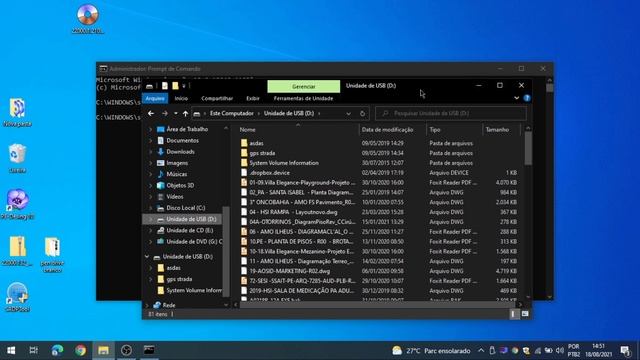640x360 pixels.
Task: Open address bar history dropdown
Action: 348,113
